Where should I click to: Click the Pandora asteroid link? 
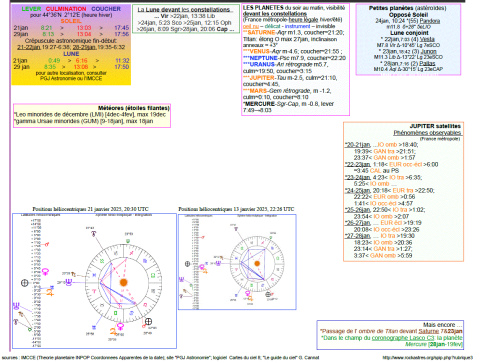(x=430, y=21)
